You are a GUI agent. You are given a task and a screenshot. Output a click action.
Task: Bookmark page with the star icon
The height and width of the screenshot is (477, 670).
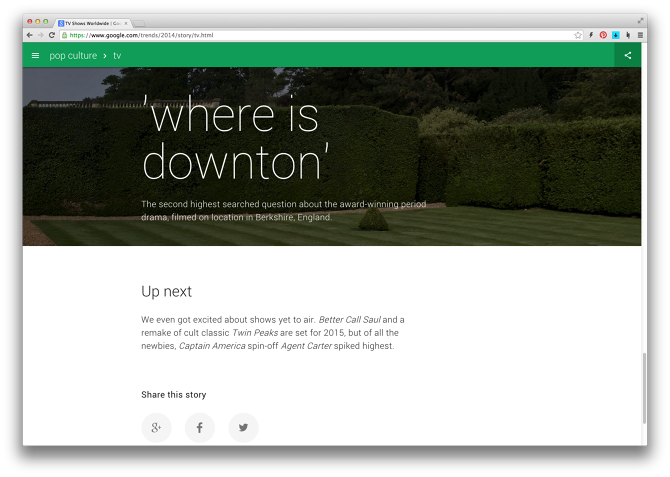click(578, 35)
